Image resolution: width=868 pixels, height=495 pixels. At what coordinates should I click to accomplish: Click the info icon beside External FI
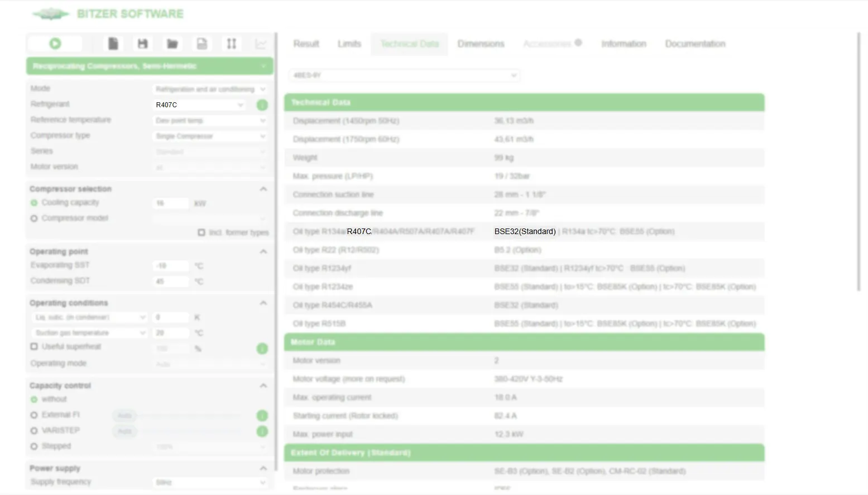point(262,416)
